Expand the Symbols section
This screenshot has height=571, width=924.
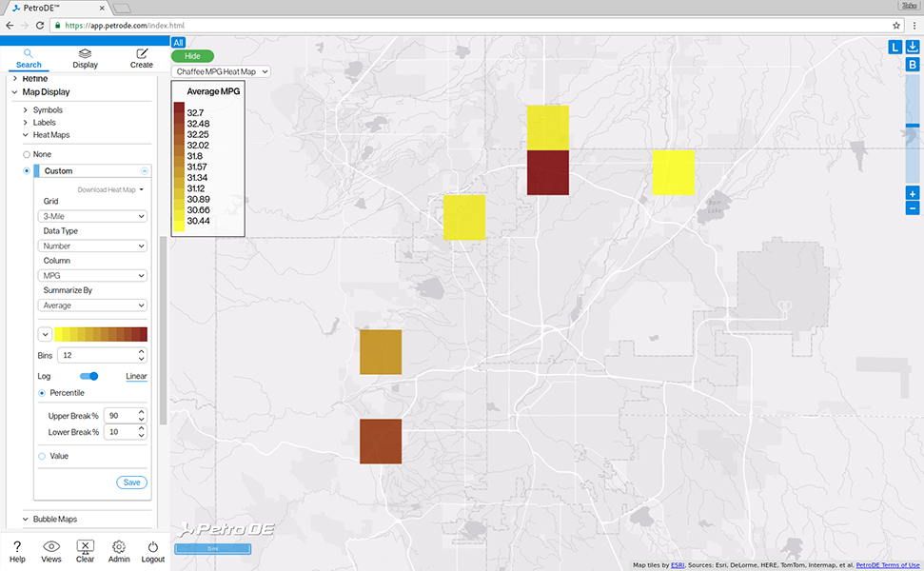point(26,110)
